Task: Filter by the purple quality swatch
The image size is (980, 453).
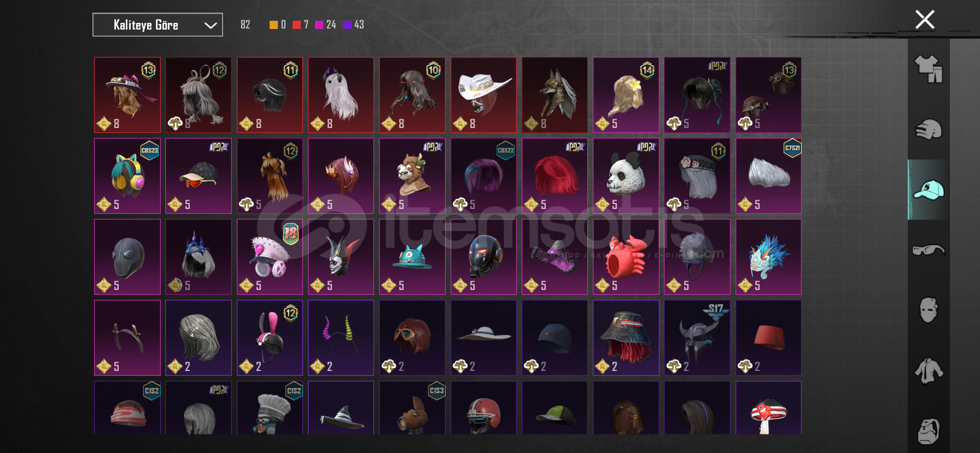Action: pos(347,25)
